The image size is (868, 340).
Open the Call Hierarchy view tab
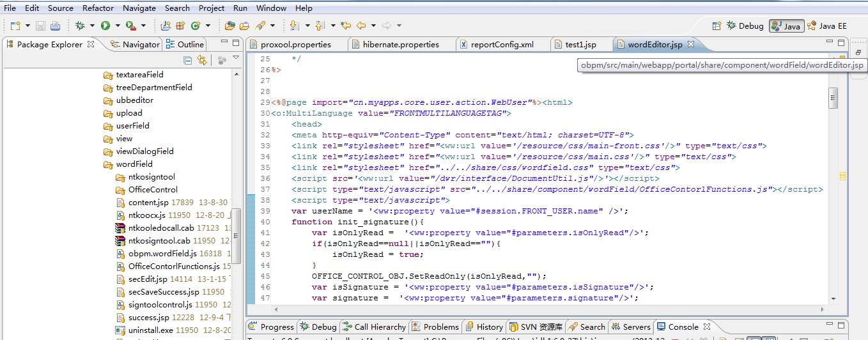(x=374, y=327)
